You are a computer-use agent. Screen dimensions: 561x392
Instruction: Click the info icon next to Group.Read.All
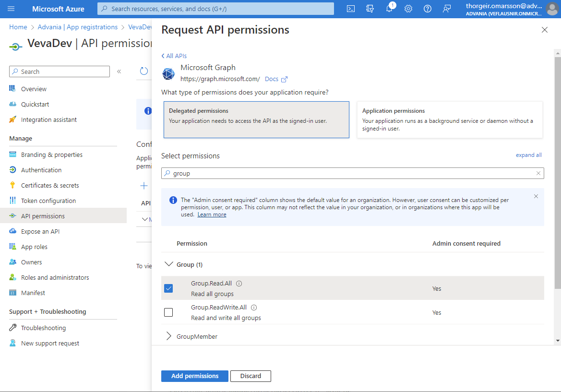tap(239, 283)
